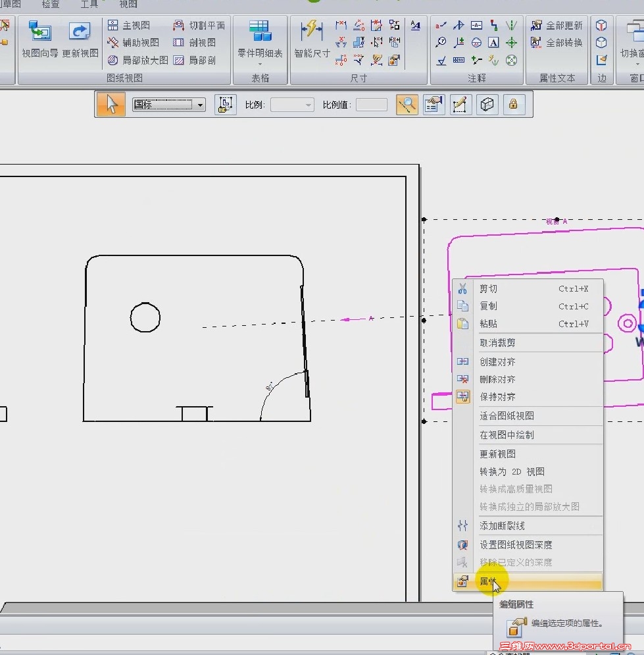Choose 适合图纸视图 from context menu
Image resolution: width=644 pixels, height=655 pixels.
528,416
